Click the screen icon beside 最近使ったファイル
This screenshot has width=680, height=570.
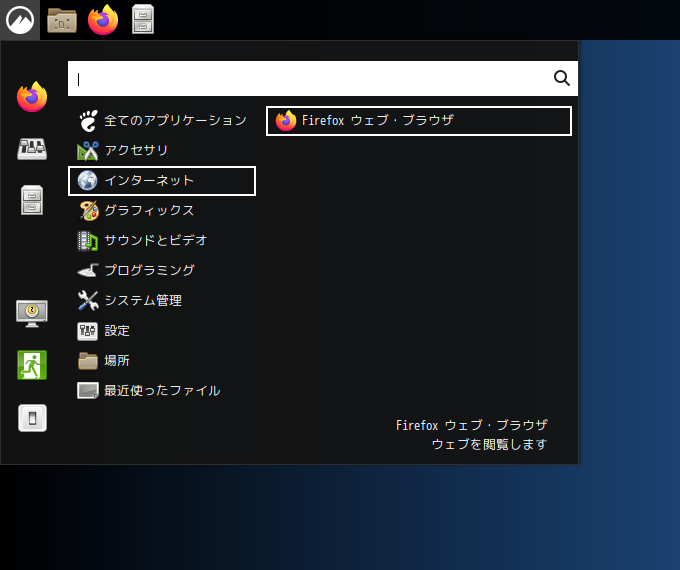pyautogui.click(x=88, y=390)
